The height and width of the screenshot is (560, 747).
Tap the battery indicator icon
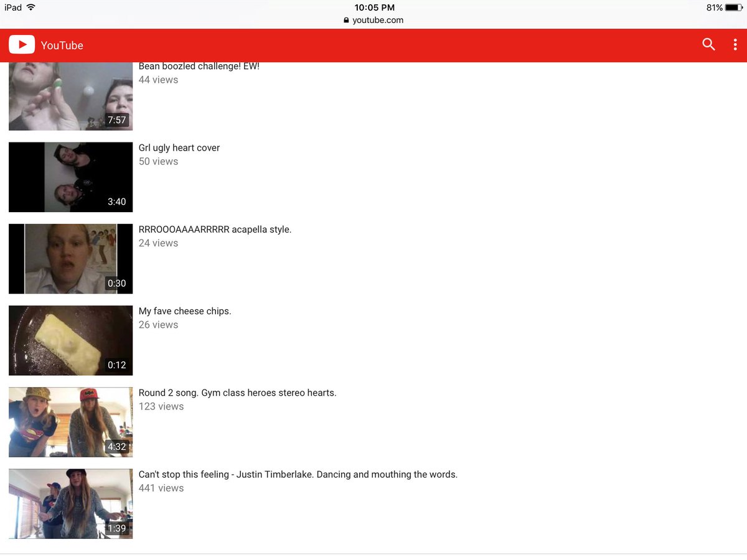[x=735, y=7]
